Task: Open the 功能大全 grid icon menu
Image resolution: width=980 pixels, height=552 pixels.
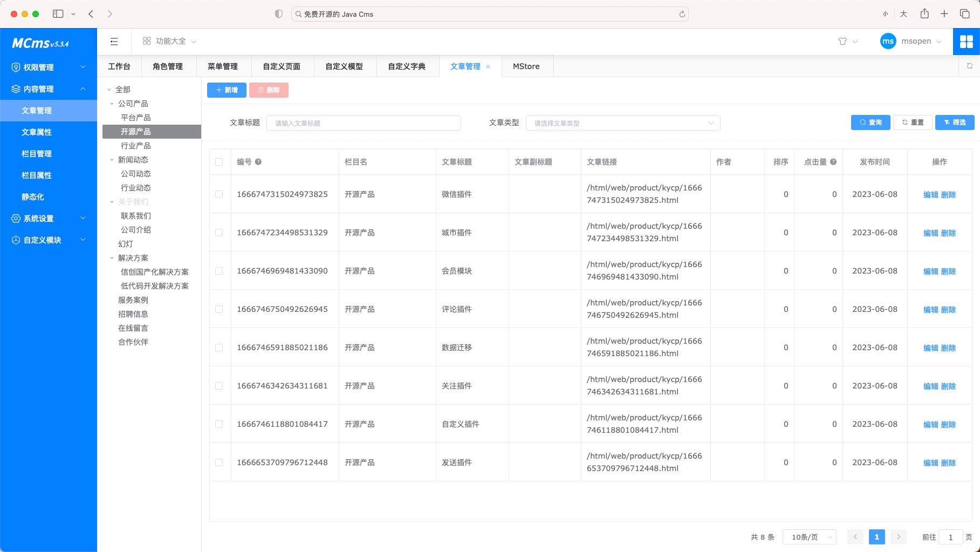Action: [x=146, y=41]
